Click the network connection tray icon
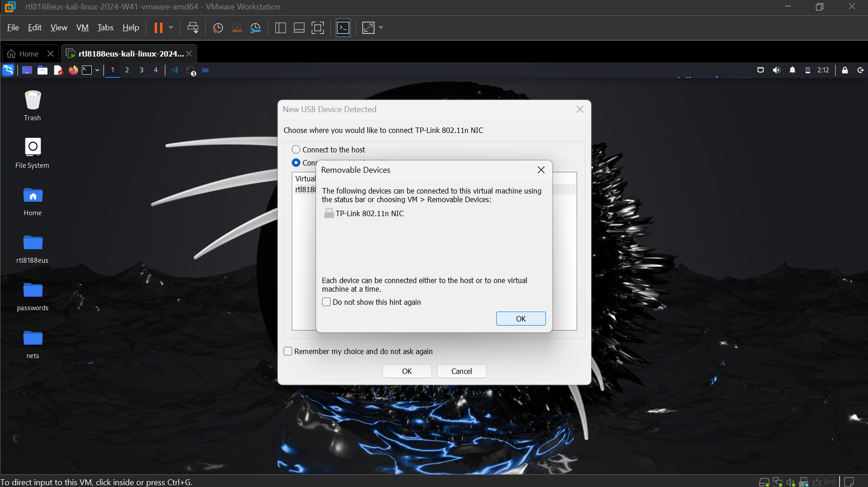This screenshot has height=487, width=868. click(760, 70)
